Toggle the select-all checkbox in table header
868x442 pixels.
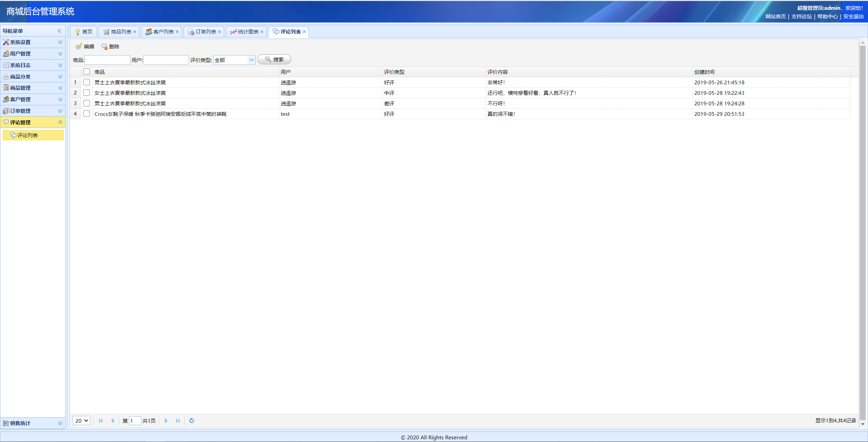(x=87, y=72)
